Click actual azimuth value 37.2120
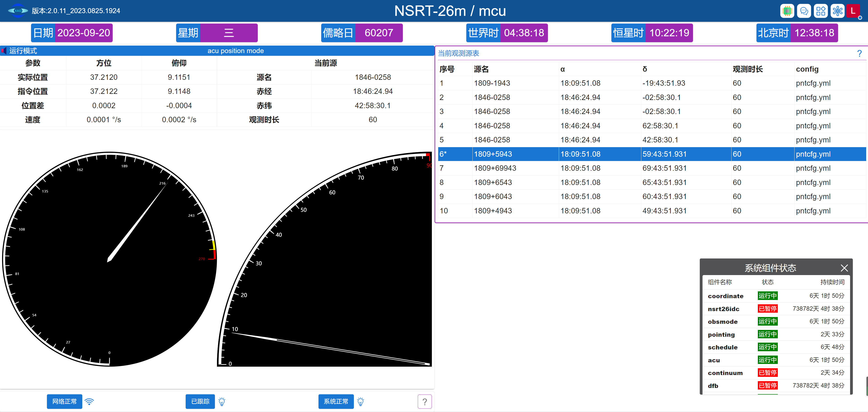 [104, 77]
